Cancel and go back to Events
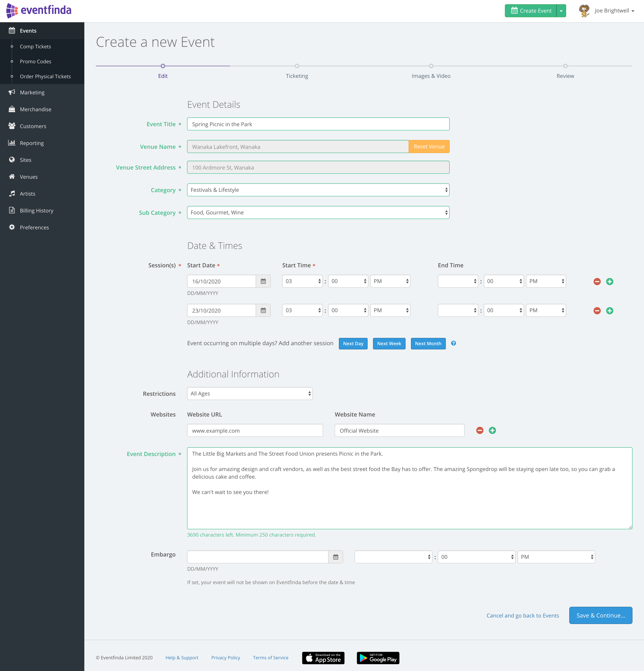The width and height of the screenshot is (644, 671). click(x=522, y=616)
